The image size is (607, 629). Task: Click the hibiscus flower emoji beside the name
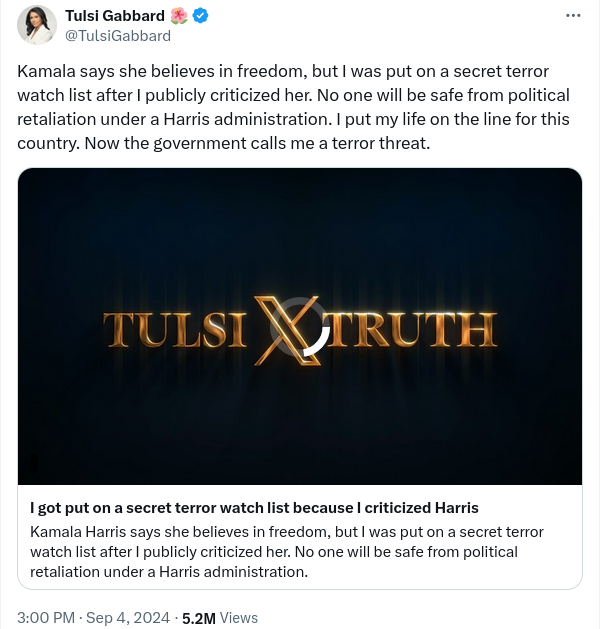179,16
